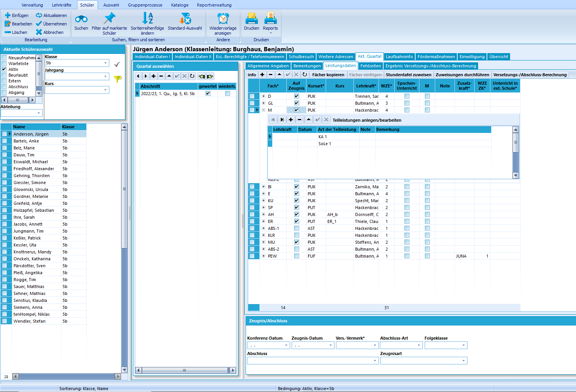Image resolution: width=576 pixels, height=392 pixels.
Task: Click the gray checkmark beside Klasse
Action: pyautogui.click(x=117, y=64)
